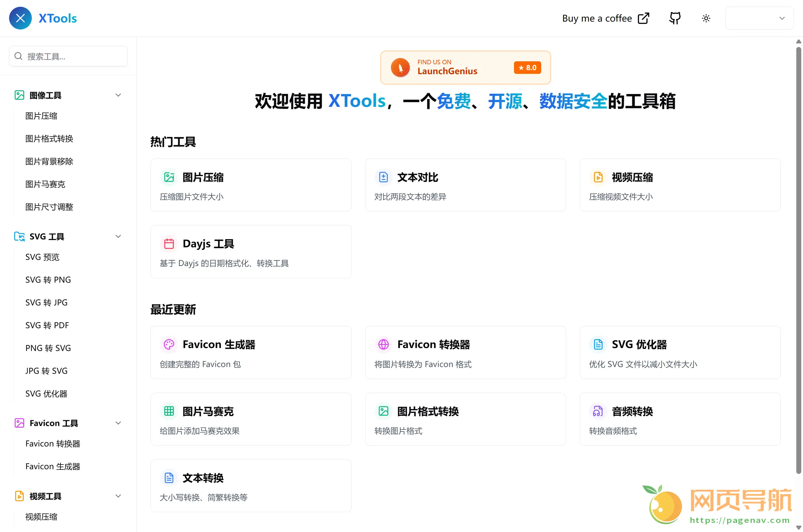Click the globe icon on Favicon 转换器 card

383,344
